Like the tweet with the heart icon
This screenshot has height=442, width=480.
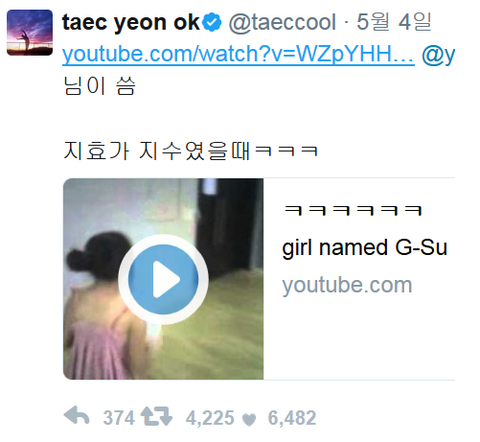click(249, 419)
